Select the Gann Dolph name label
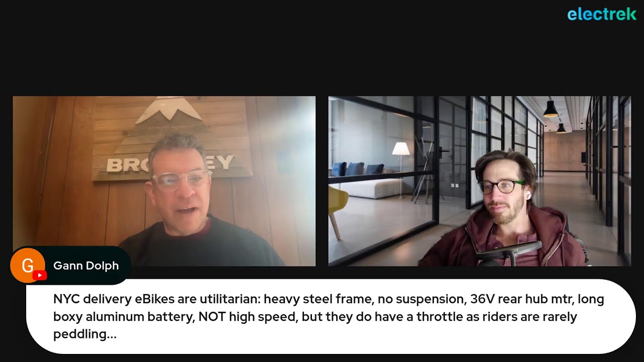The image size is (644, 362). point(86,265)
